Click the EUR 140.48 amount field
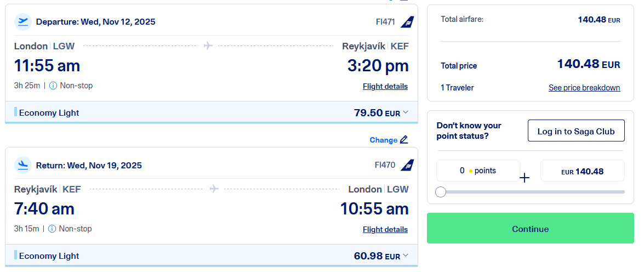The height and width of the screenshot is (272, 644). click(x=582, y=172)
